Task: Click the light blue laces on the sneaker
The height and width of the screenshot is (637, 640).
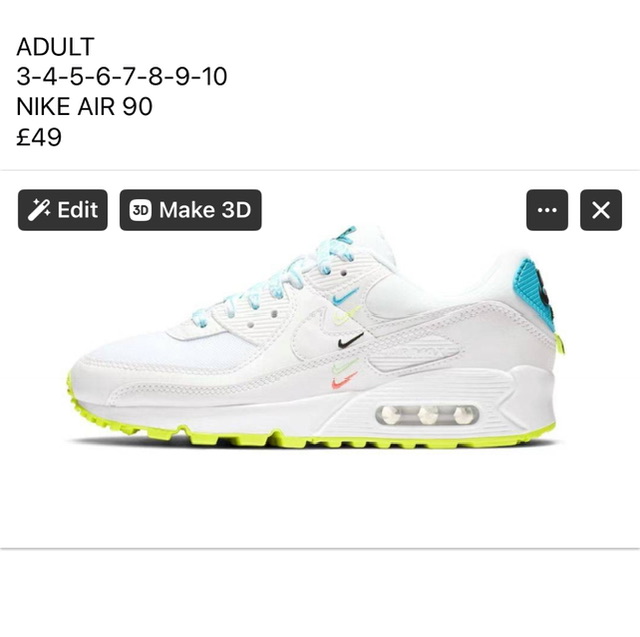Action: point(282,277)
